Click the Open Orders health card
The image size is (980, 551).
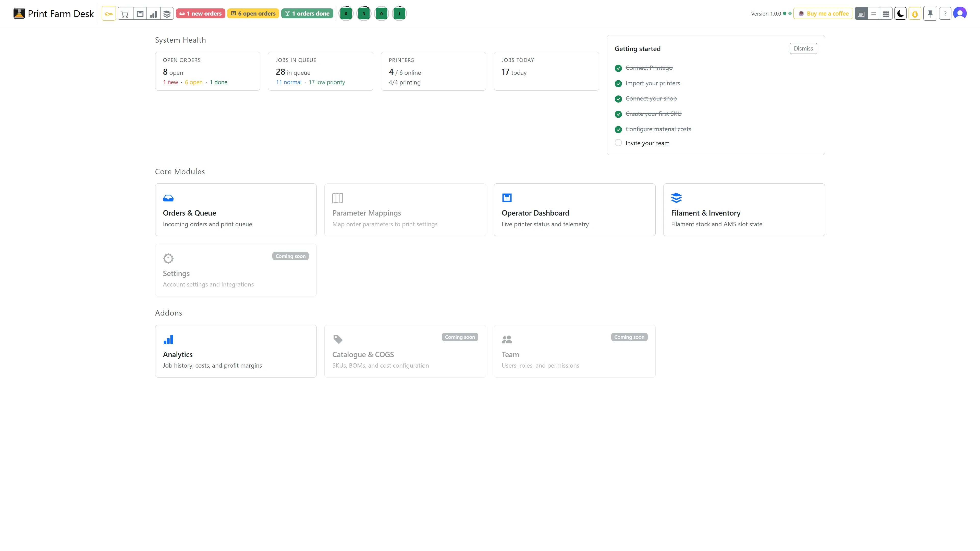pos(208,71)
